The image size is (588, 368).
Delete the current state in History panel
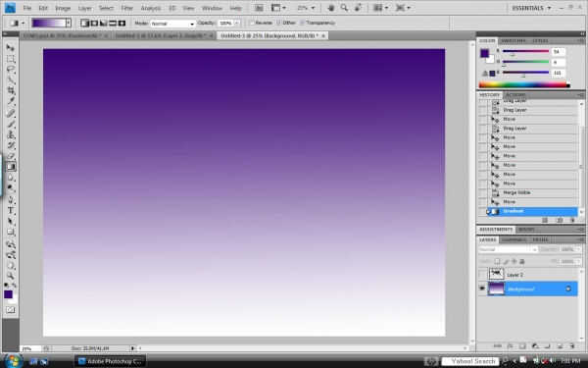tap(572, 220)
